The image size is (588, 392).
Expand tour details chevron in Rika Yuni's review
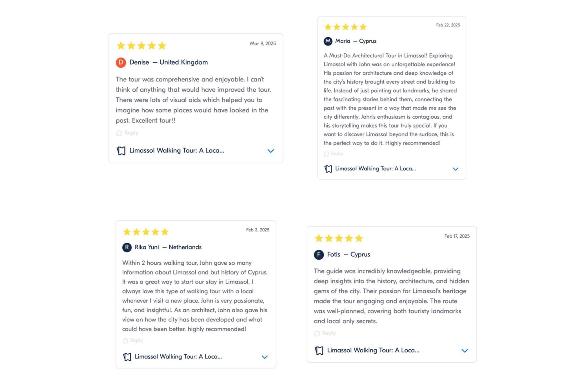coord(265,357)
